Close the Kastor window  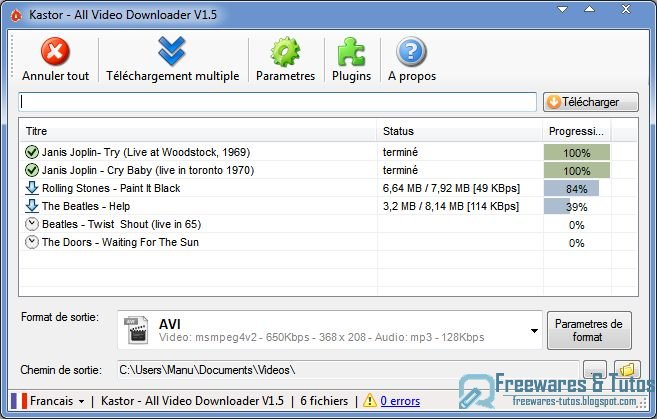pyautogui.click(x=626, y=9)
